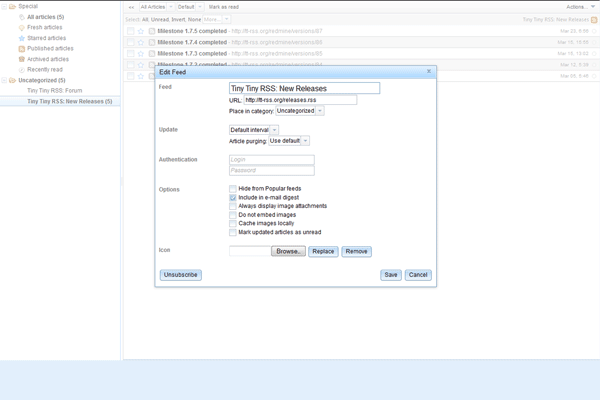Click the Unsubscribe button
Viewport: 600px width, 400px height.
pyautogui.click(x=180, y=274)
